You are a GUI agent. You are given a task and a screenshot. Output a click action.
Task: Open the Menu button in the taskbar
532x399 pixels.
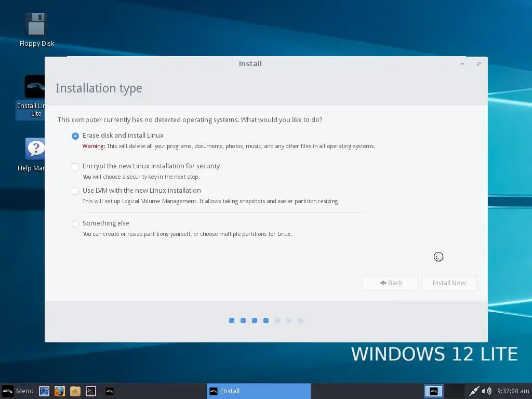(x=18, y=391)
